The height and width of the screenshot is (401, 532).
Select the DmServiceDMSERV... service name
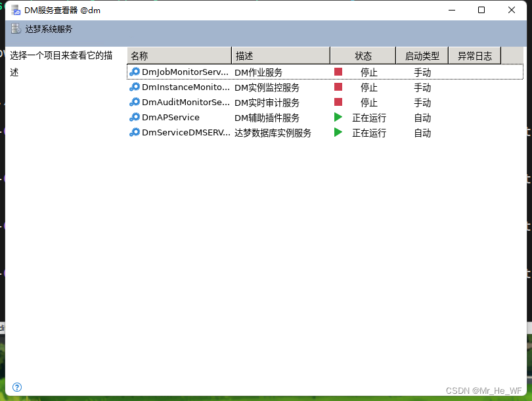click(186, 132)
